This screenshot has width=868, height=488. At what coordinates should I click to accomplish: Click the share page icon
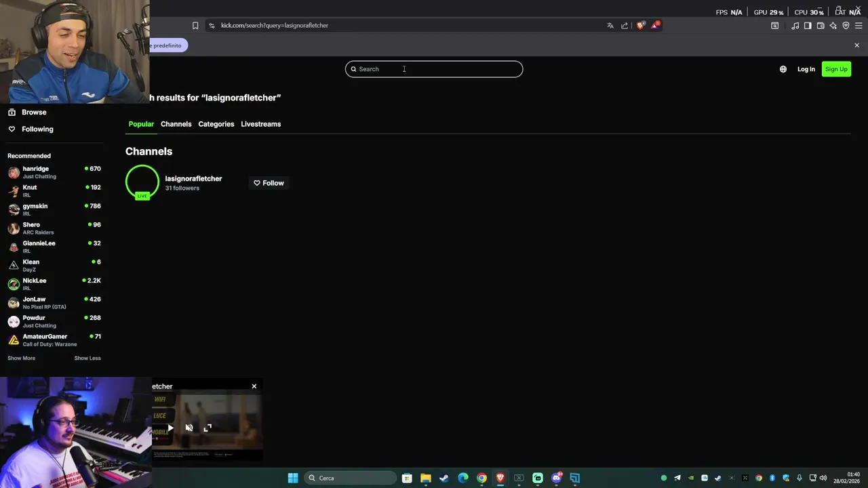click(625, 25)
